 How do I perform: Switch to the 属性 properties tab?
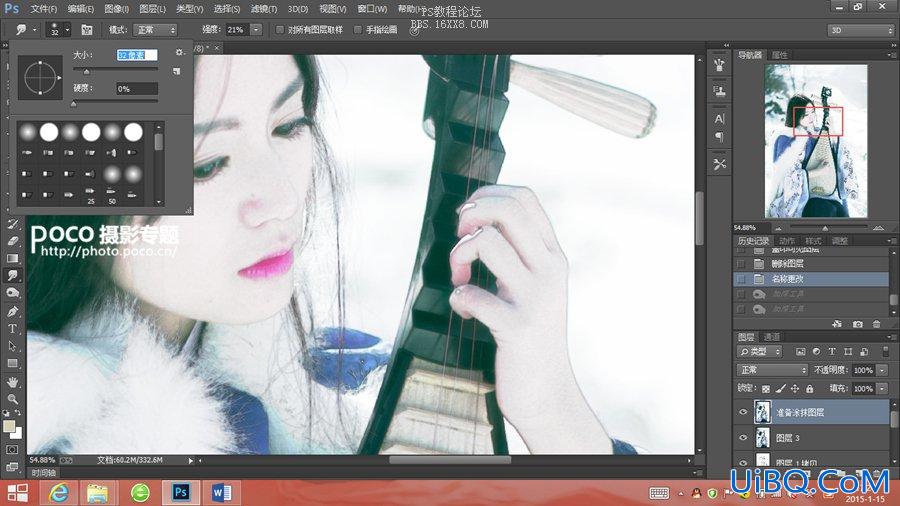pyautogui.click(x=779, y=55)
